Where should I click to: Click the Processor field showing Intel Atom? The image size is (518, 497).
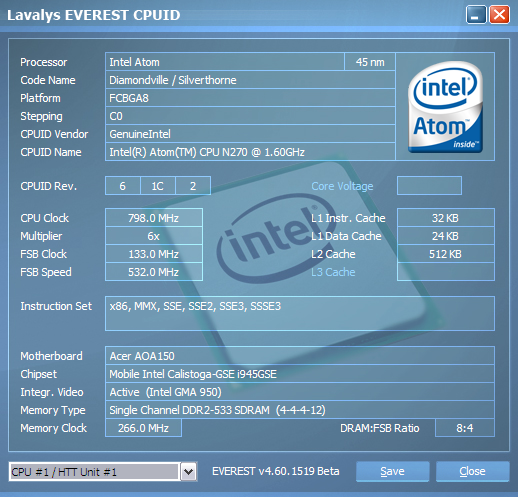tap(225, 62)
